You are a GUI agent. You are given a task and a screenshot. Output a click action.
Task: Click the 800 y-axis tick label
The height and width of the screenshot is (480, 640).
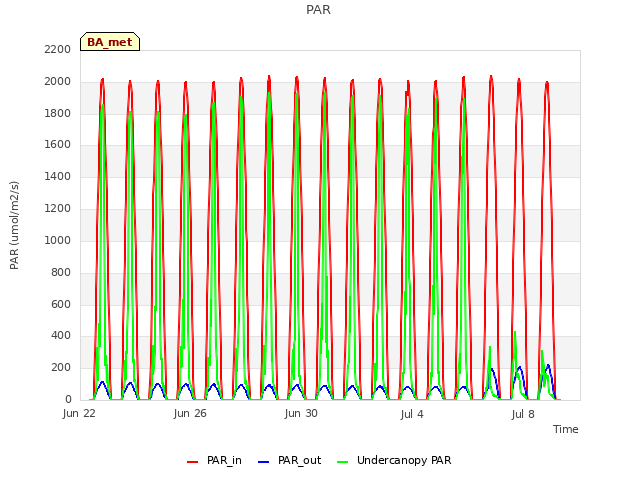point(61,272)
